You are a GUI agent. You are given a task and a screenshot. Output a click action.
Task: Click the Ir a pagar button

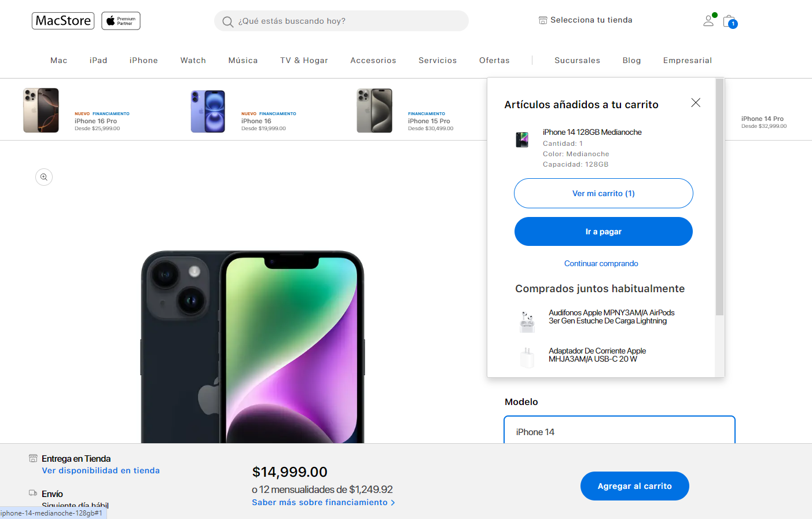pos(603,231)
